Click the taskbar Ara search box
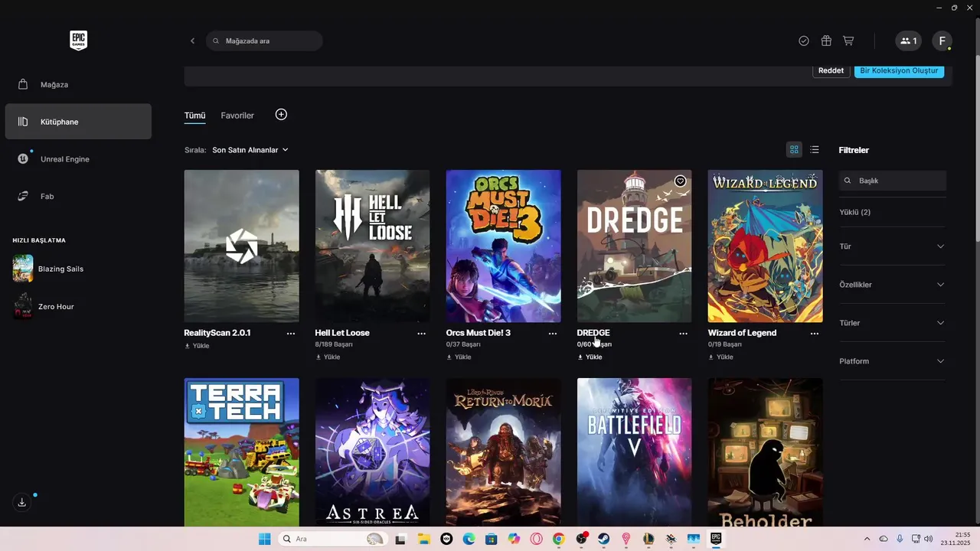 click(332, 539)
